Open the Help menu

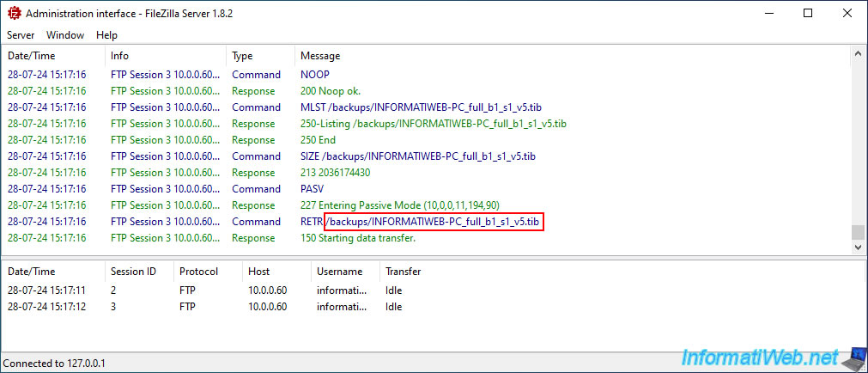point(106,35)
